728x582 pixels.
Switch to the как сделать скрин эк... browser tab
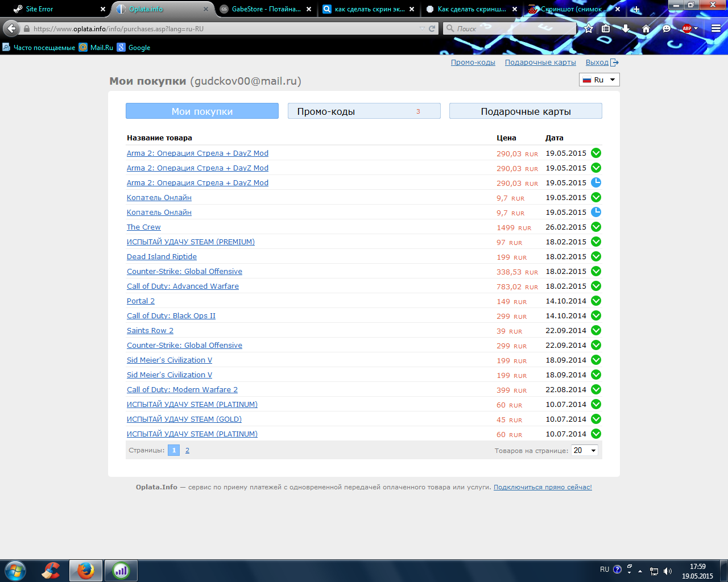point(369,9)
